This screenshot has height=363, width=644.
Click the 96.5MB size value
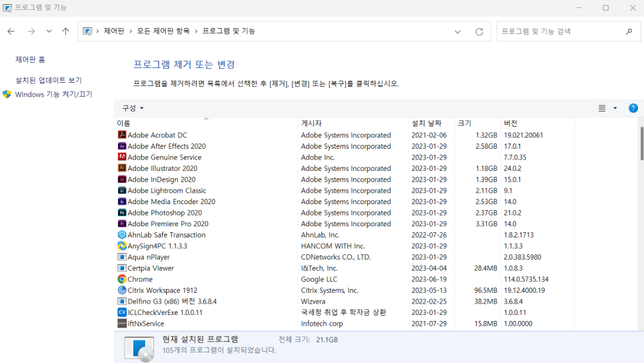[485, 290]
